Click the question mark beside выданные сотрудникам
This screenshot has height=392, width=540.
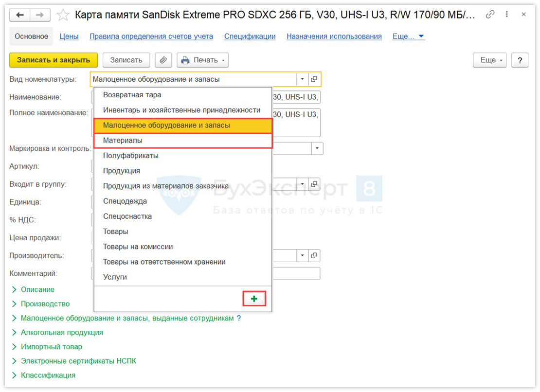pyautogui.click(x=239, y=318)
